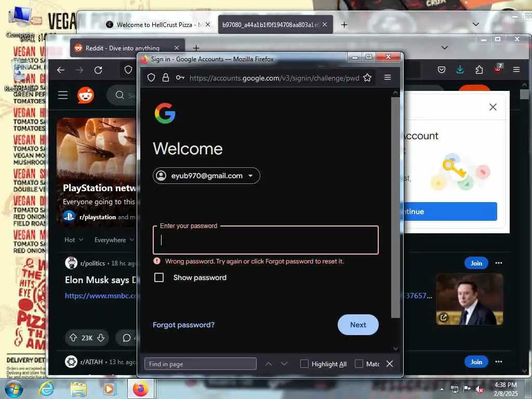The width and height of the screenshot is (532, 399).
Task: Open the hamburger menu in Google sign-in window
Action: [388, 77]
